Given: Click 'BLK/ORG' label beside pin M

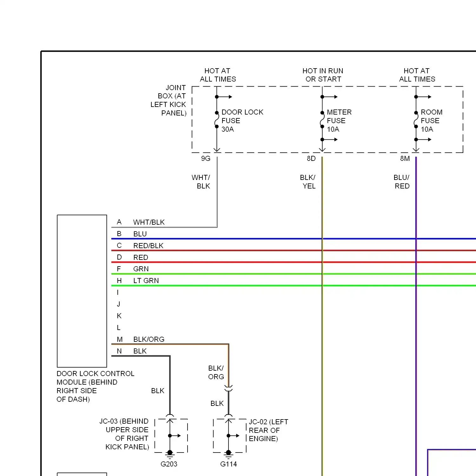Looking at the screenshot, I should (149, 339).
